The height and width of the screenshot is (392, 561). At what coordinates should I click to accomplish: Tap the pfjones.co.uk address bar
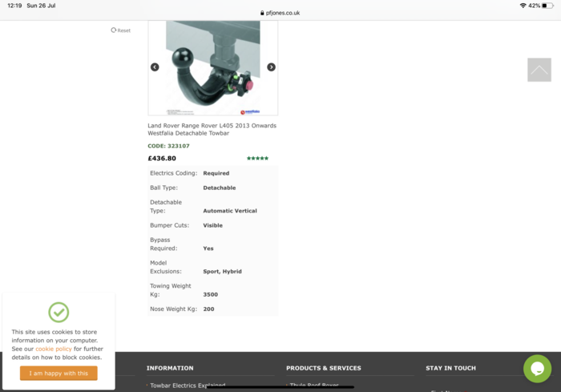(280, 13)
